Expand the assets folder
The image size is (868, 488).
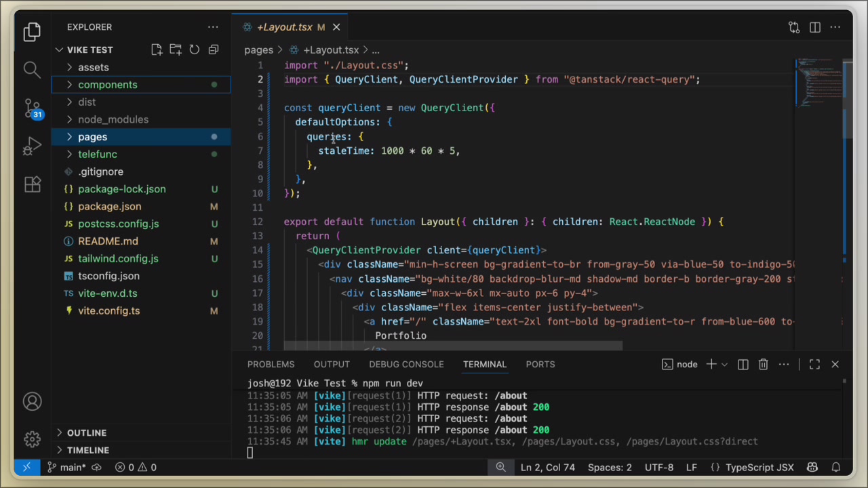(x=93, y=67)
